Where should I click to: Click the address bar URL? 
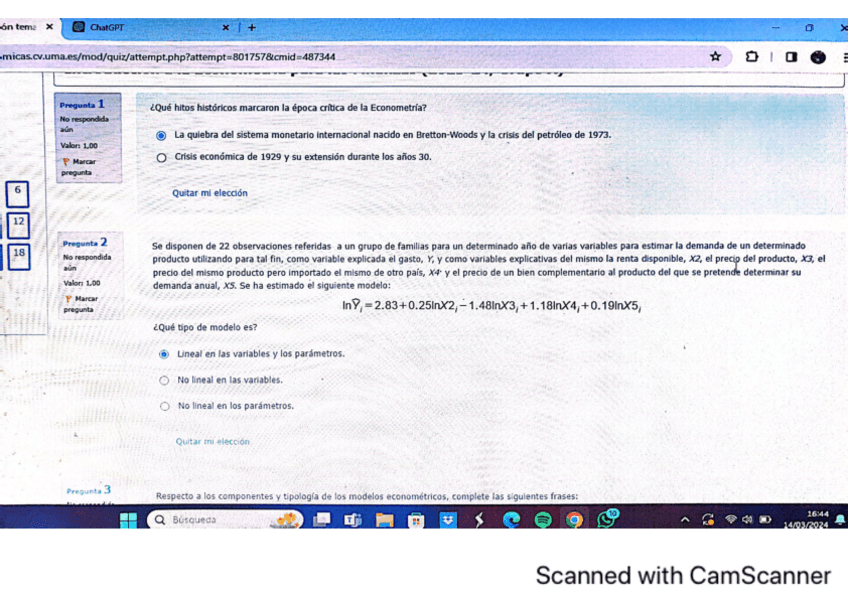coord(168,57)
